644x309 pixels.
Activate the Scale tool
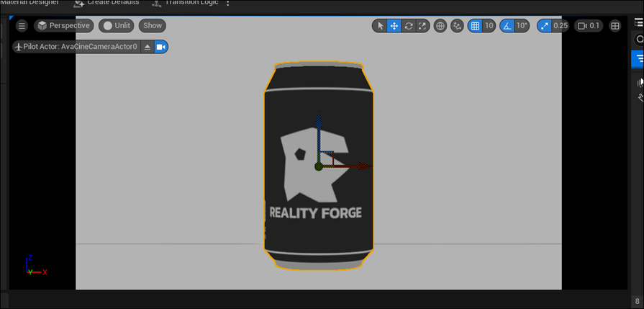422,26
